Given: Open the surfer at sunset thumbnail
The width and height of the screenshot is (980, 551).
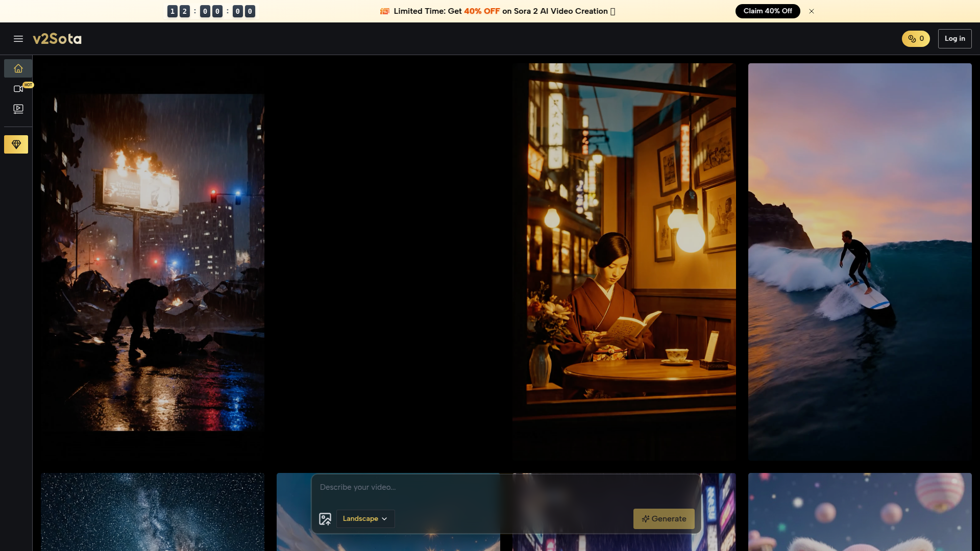Looking at the screenshot, I should click(x=860, y=262).
